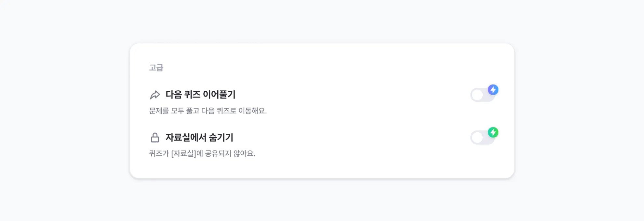Click the 고급 section heading
Screen dimensions: 644x221
156,68
